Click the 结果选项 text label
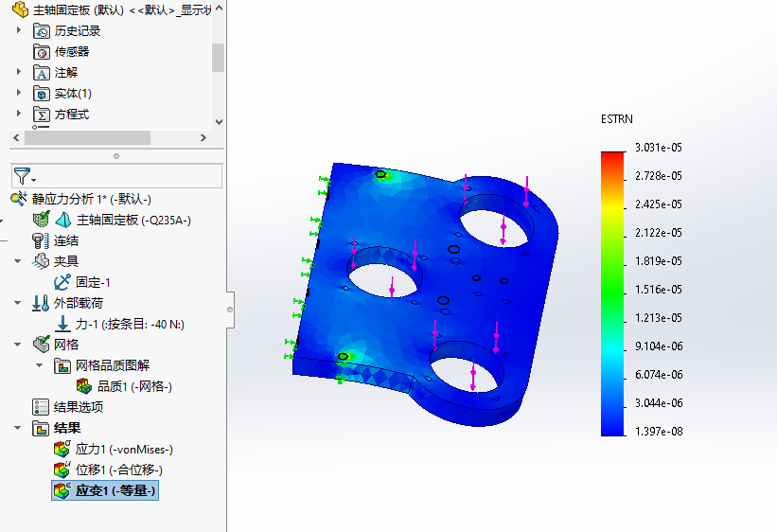This screenshot has width=777, height=532. (79, 407)
